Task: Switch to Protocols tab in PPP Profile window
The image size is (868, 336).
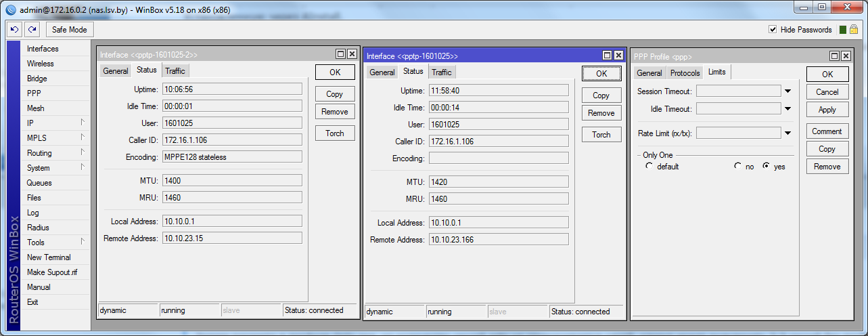Action: (685, 73)
